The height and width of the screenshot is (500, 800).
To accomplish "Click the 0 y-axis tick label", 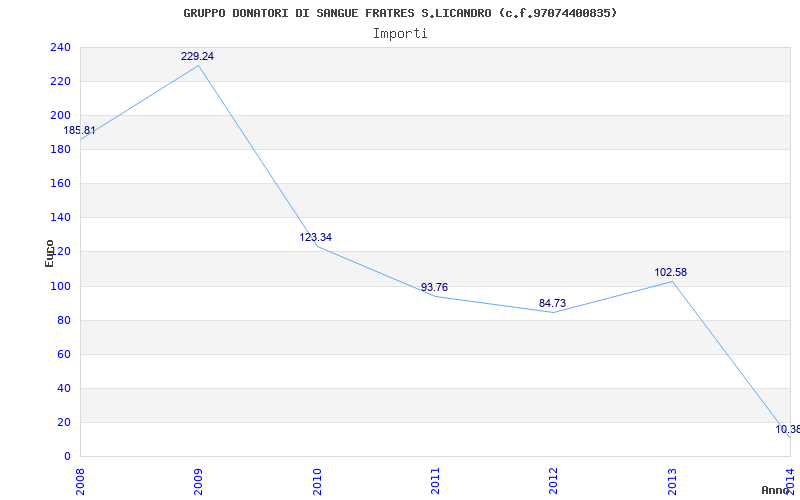I will tap(67, 456).
